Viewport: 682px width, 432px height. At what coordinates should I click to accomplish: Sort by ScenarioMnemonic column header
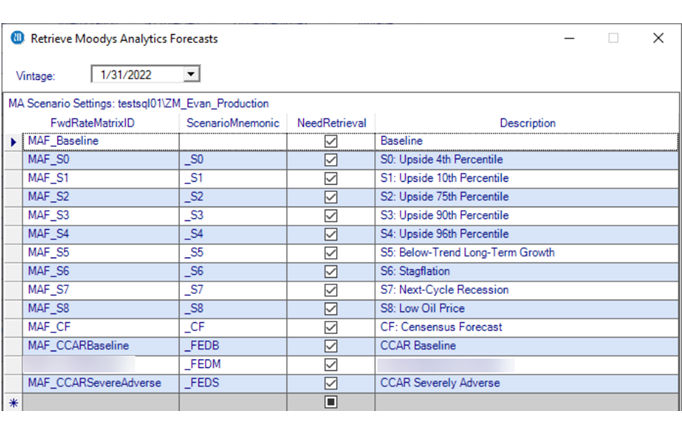click(x=233, y=123)
